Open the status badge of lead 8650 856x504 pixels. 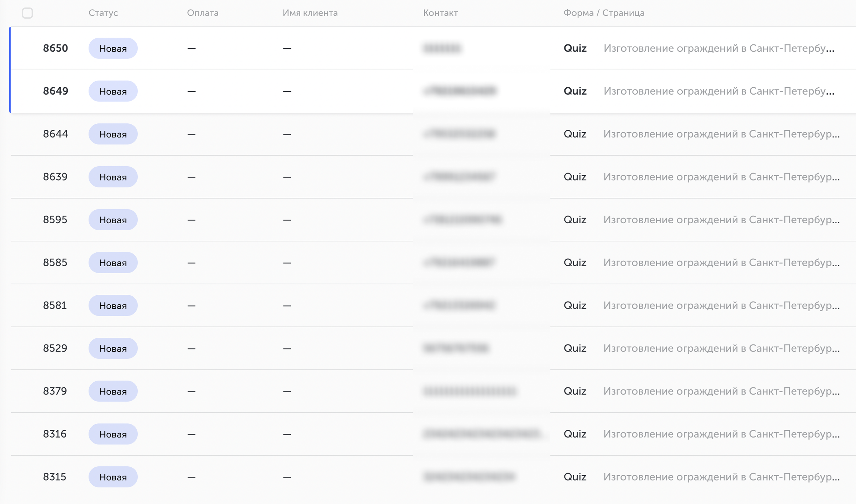point(113,48)
